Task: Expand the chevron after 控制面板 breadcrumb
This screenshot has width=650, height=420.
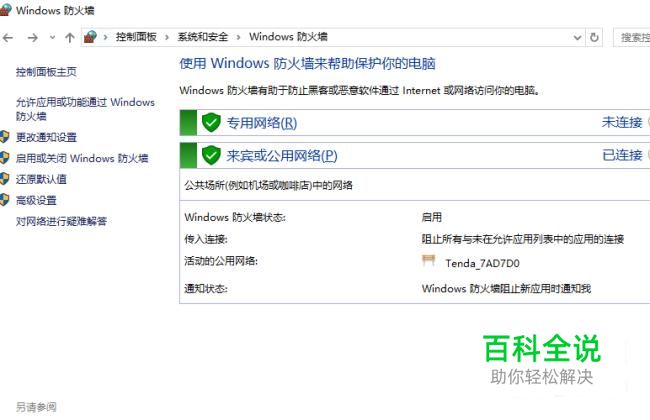Action: [x=167, y=37]
